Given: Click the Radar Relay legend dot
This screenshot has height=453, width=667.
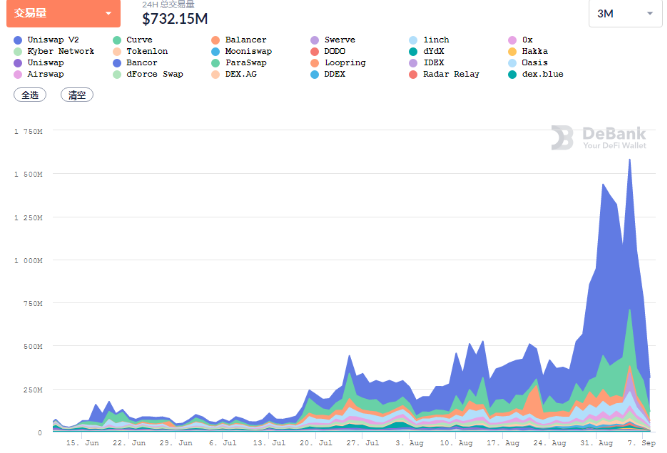Looking at the screenshot, I should (x=413, y=74).
